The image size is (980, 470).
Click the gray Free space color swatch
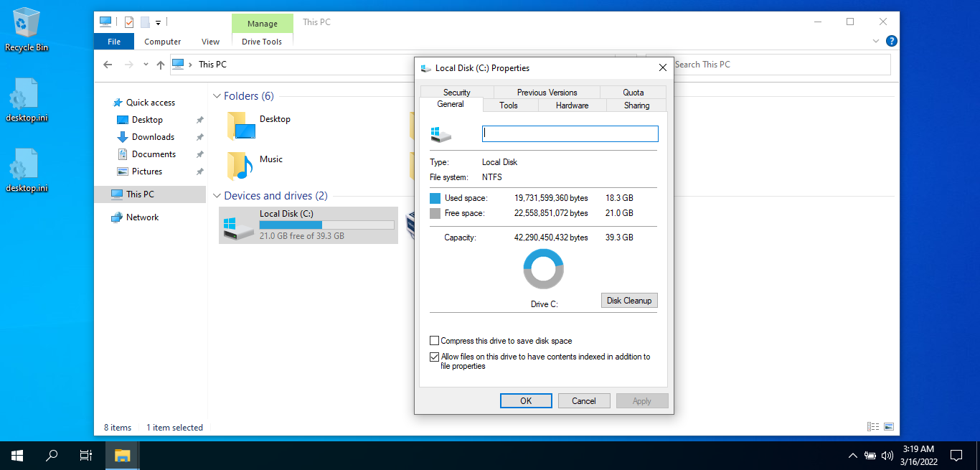(435, 214)
